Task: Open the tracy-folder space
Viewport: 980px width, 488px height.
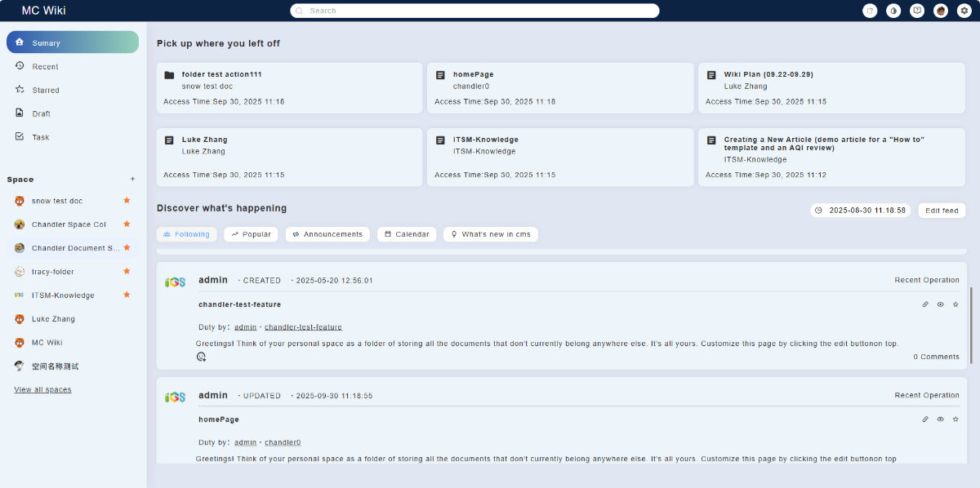Action: 53,272
